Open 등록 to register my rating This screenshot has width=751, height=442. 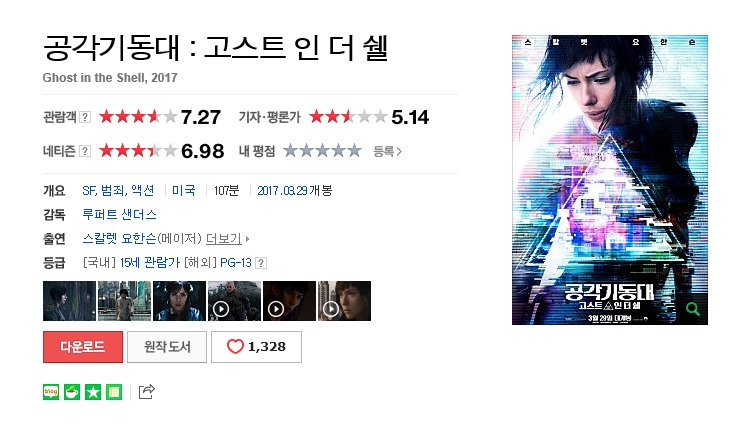point(387,152)
